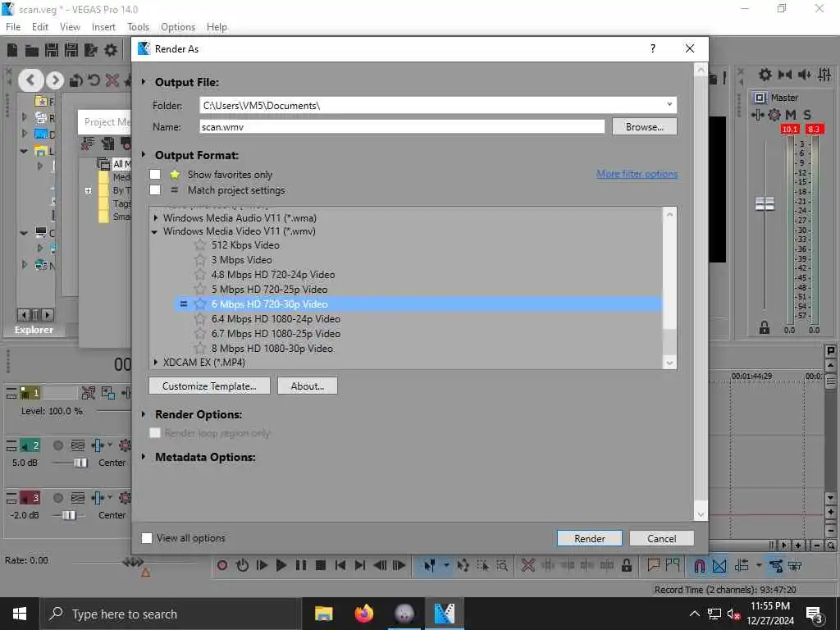
Task: Collapse Windows Media Video V11 (*.wmv)
Action: tap(155, 231)
